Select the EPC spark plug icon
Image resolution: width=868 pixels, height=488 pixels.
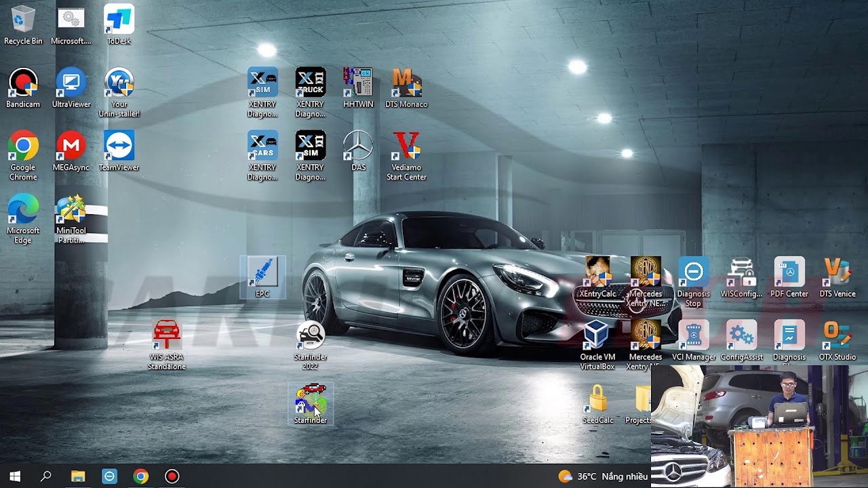tap(262, 273)
